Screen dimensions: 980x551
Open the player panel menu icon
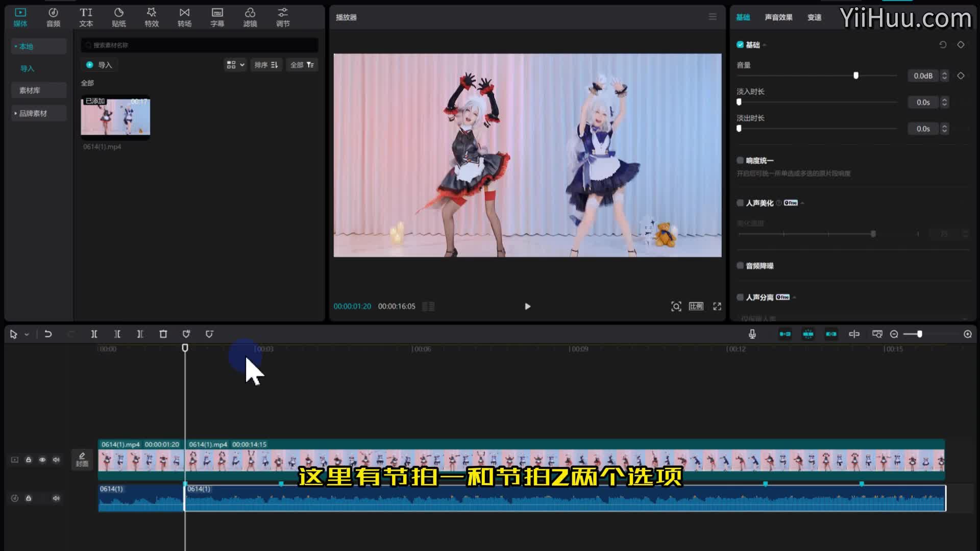click(x=713, y=17)
